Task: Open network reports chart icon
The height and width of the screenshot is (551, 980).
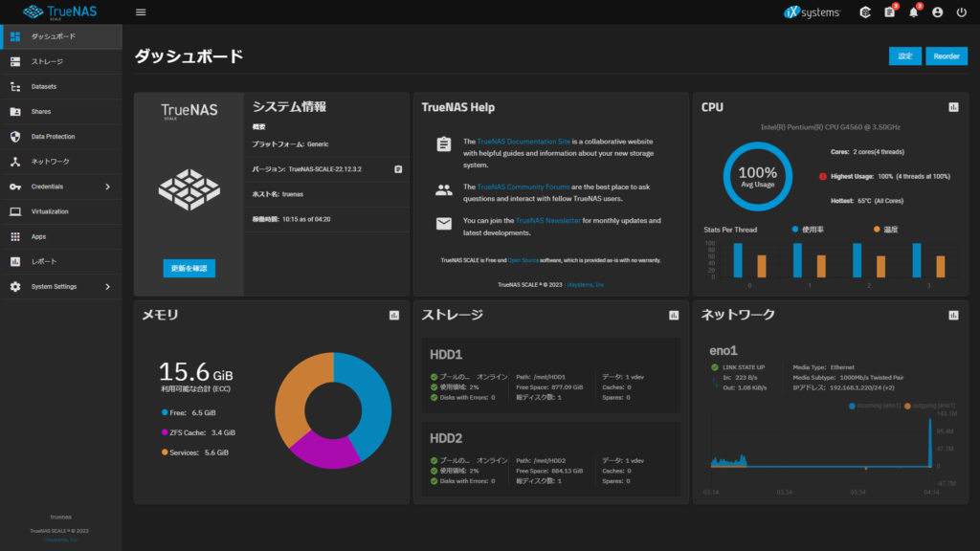Action: (953, 315)
